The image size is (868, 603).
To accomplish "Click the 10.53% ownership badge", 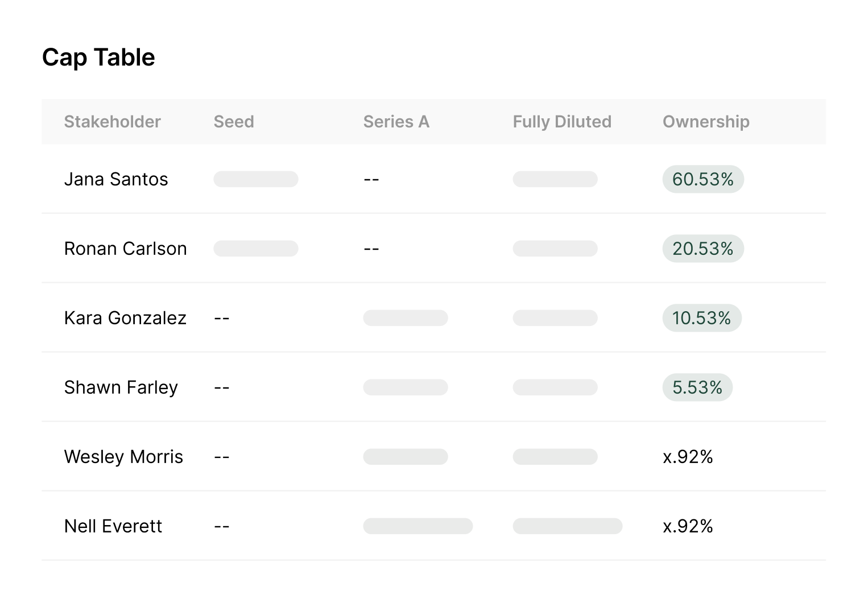I will (701, 318).
